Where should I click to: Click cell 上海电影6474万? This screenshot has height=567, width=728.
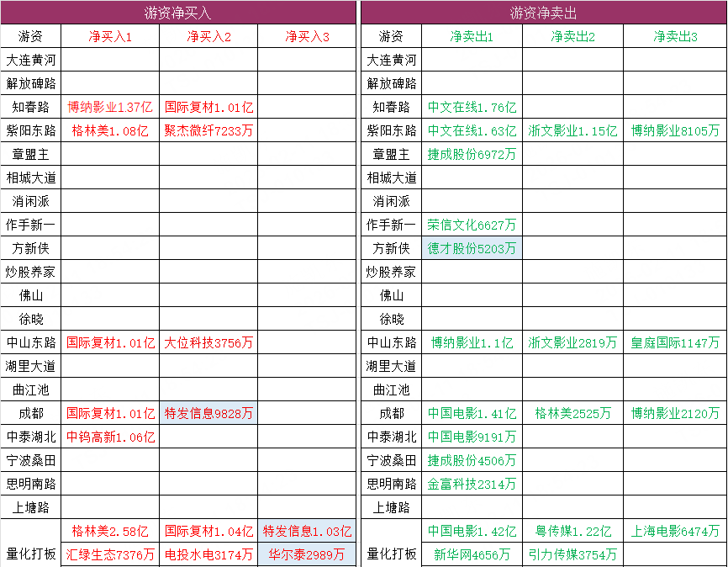point(675,531)
